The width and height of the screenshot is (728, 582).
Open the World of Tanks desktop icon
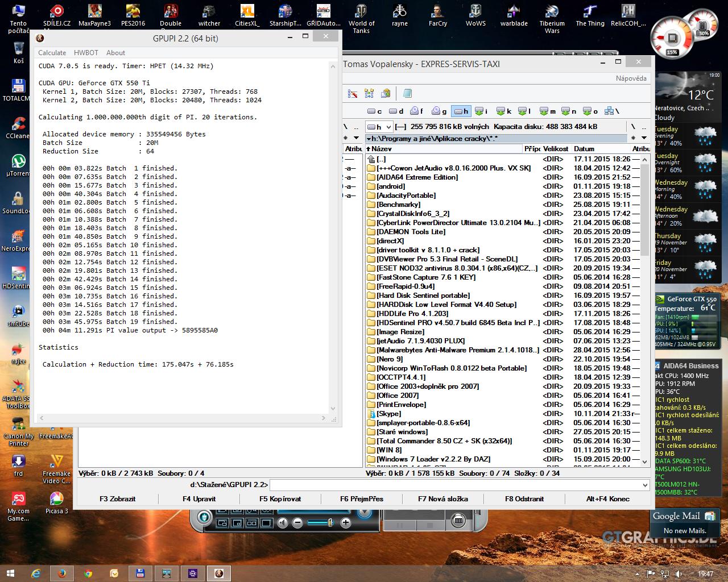(x=361, y=18)
